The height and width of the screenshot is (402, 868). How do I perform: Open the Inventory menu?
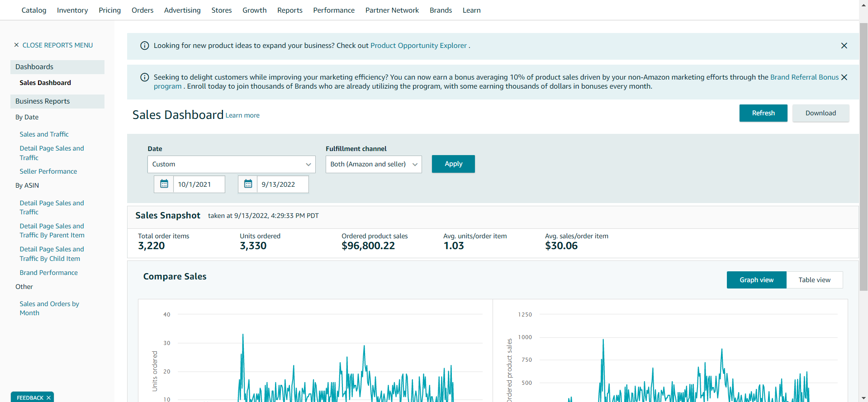click(72, 10)
